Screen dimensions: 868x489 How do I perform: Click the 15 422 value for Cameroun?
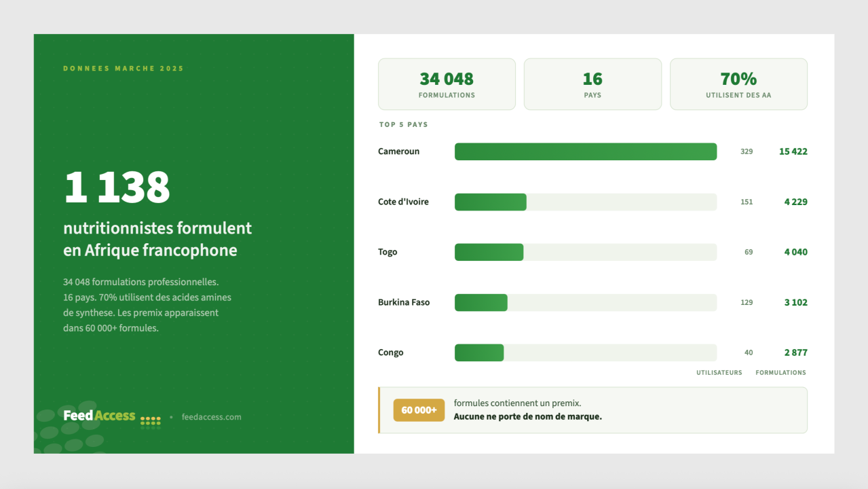click(x=793, y=151)
